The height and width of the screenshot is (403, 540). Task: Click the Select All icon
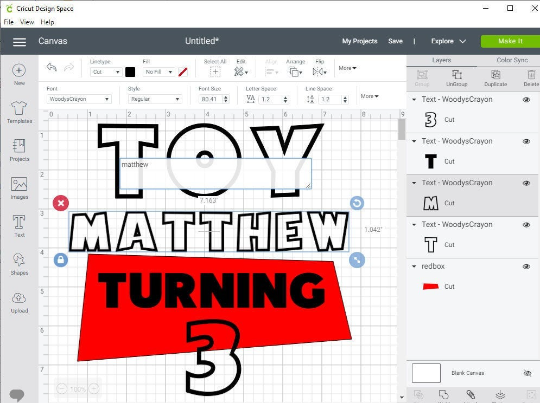[215, 72]
